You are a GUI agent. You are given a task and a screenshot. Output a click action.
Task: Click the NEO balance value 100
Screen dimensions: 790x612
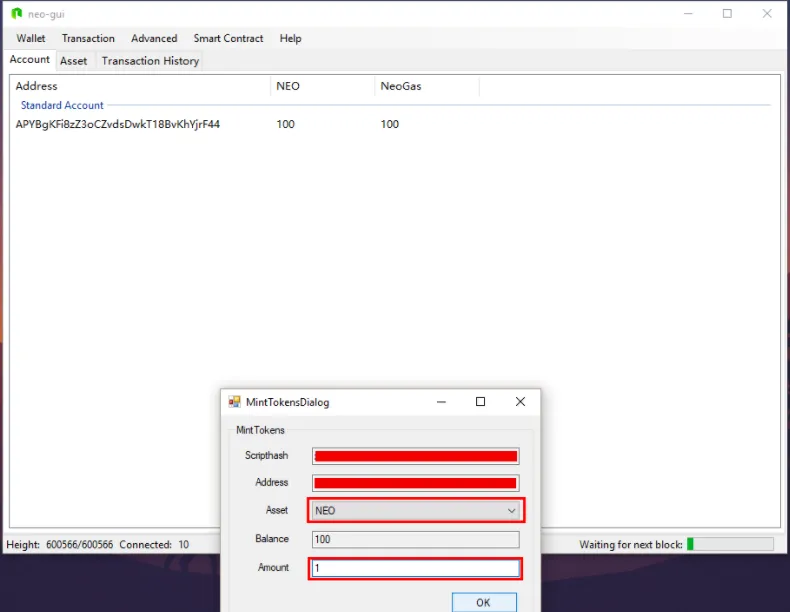pos(285,124)
